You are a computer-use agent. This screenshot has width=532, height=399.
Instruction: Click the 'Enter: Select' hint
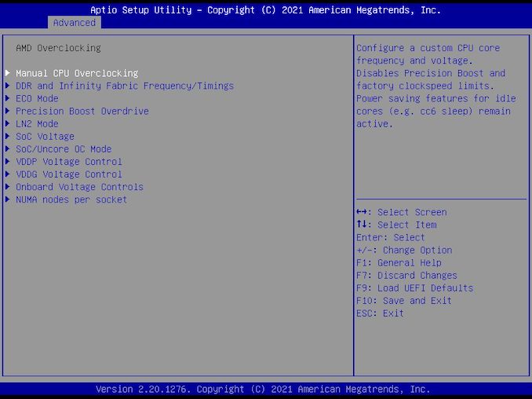pos(391,237)
